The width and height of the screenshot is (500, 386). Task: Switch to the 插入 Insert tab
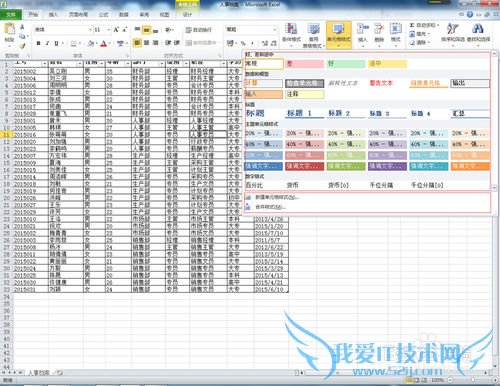tap(53, 15)
